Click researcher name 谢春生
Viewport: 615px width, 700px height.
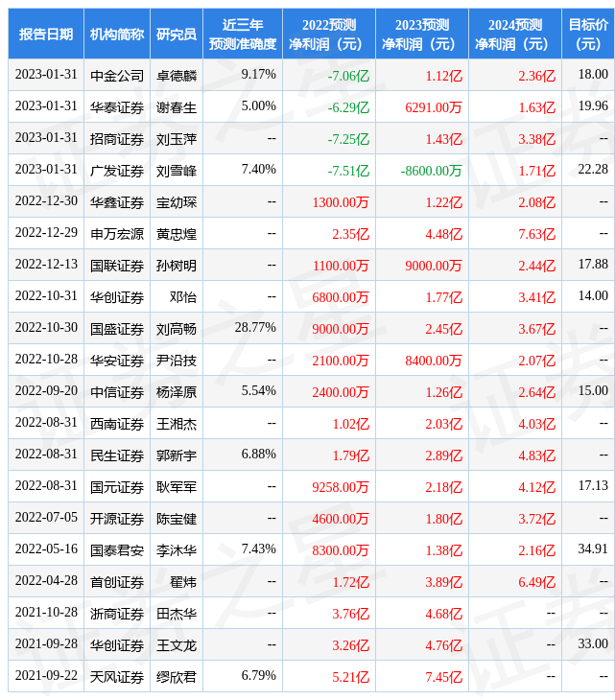pyautogui.click(x=177, y=107)
